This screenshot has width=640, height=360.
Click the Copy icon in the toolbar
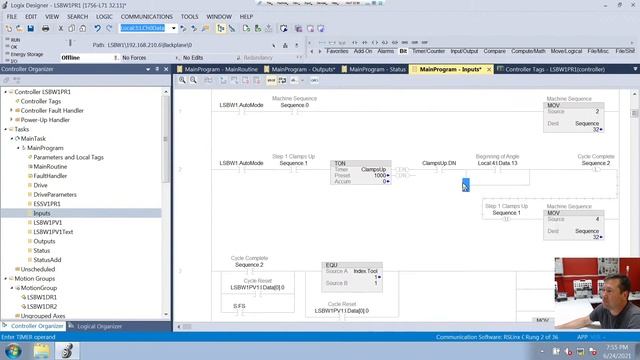click(71, 28)
